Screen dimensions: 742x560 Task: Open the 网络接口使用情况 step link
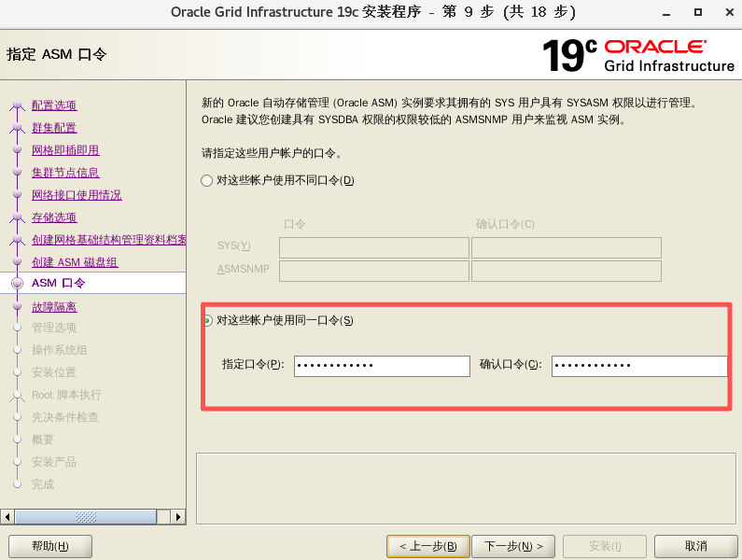click(x=77, y=195)
